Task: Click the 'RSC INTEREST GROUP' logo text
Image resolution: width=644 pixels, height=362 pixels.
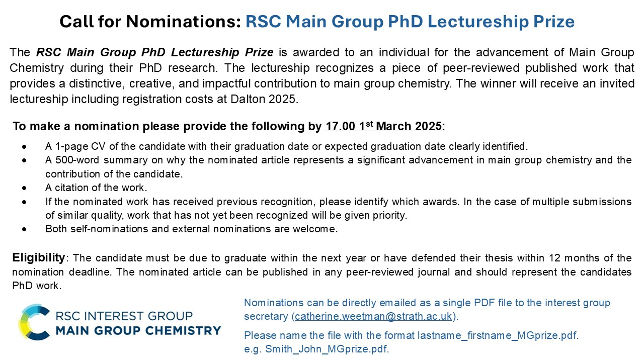Action: pyautogui.click(x=124, y=316)
